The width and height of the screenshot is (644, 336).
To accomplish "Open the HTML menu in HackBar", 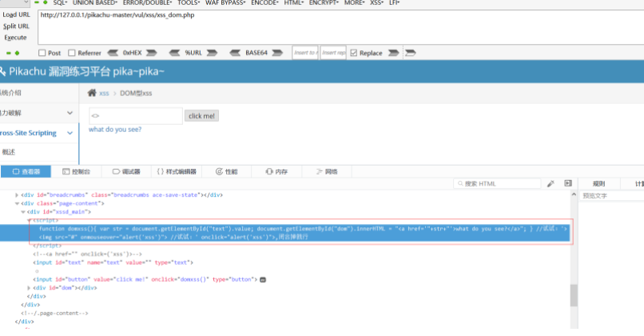I will point(294,3).
